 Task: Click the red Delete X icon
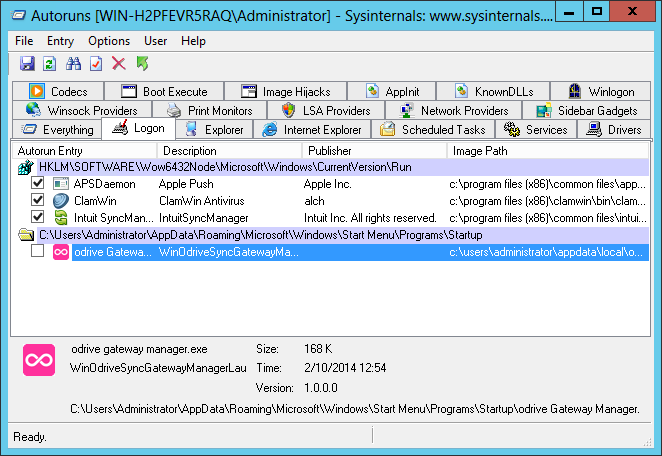pyautogui.click(x=119, y=64)
